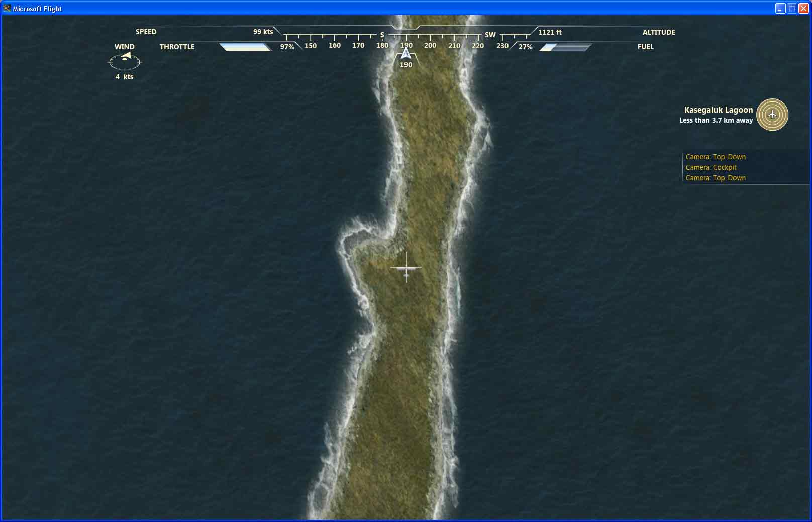Viewport: 812px width, 522px height.
Task: Click the 210 heading tick on compass
Action: pos(454,45)
